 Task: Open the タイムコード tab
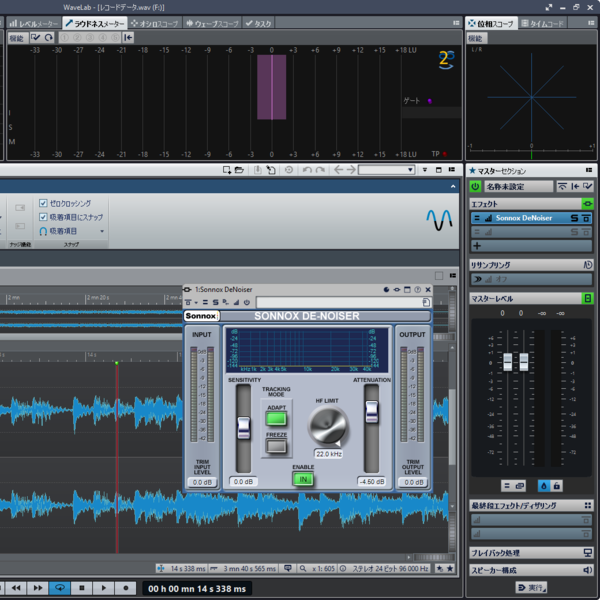tap(543, 24)
